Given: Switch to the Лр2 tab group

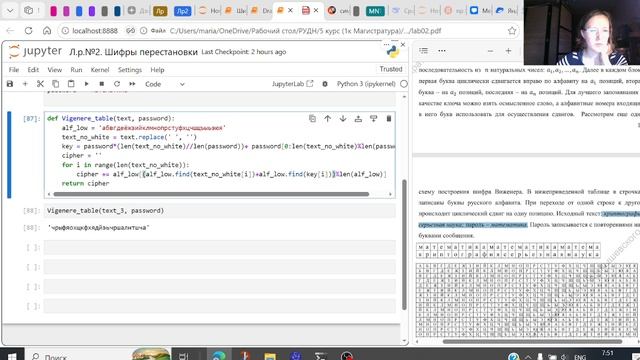Looking at the screenshot, I should point(182,11).
